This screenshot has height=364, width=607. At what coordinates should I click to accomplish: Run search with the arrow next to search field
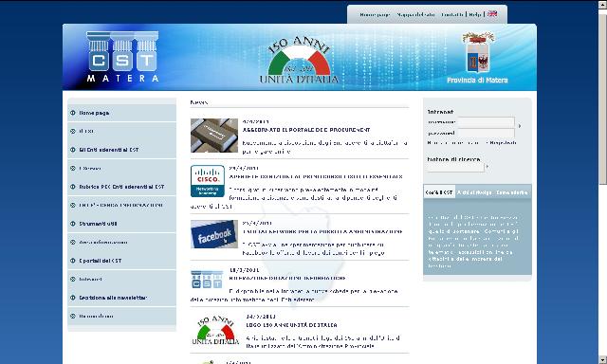[487, 167]
